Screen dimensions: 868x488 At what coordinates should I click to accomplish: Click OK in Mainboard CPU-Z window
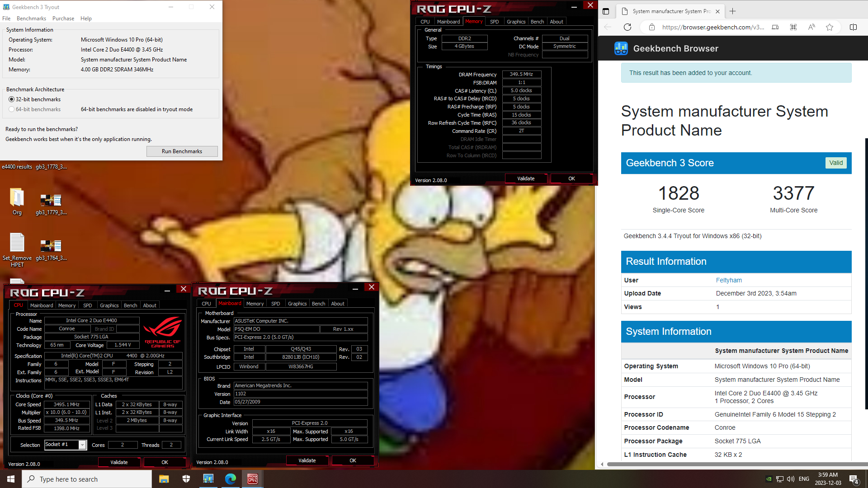tap(353, 460)
